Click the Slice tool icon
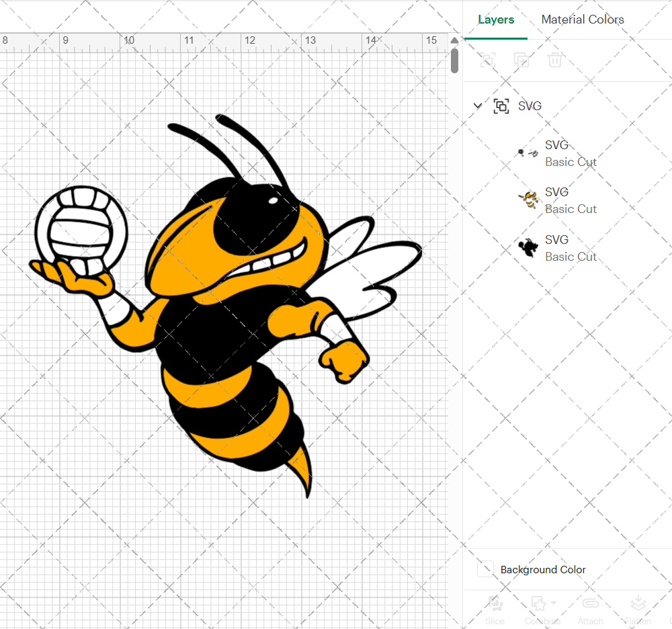Viewport: 672px width, 629px height. [x=495, y=603]
